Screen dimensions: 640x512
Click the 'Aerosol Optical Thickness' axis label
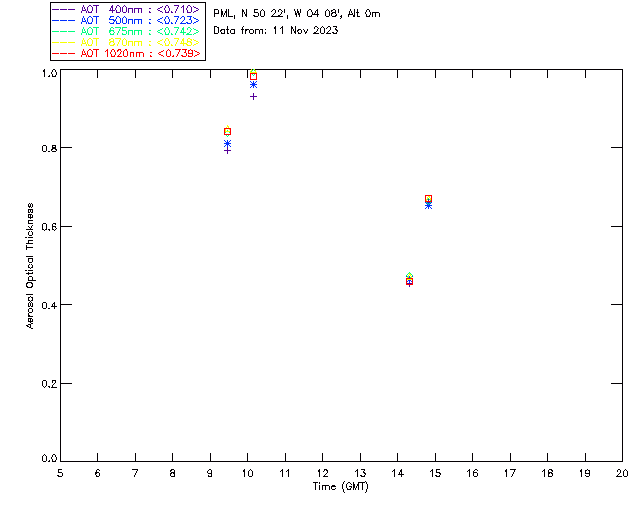tap(30, 265)
